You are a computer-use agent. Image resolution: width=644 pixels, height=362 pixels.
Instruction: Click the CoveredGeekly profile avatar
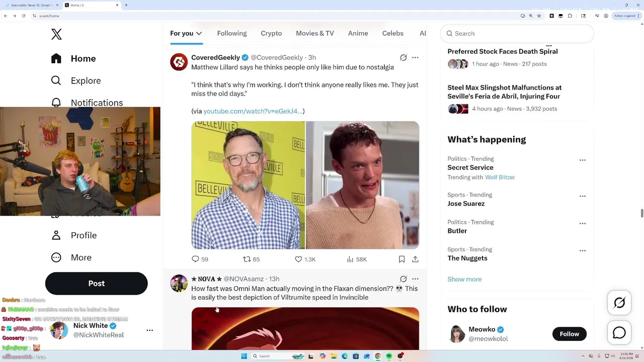[179, 62]
